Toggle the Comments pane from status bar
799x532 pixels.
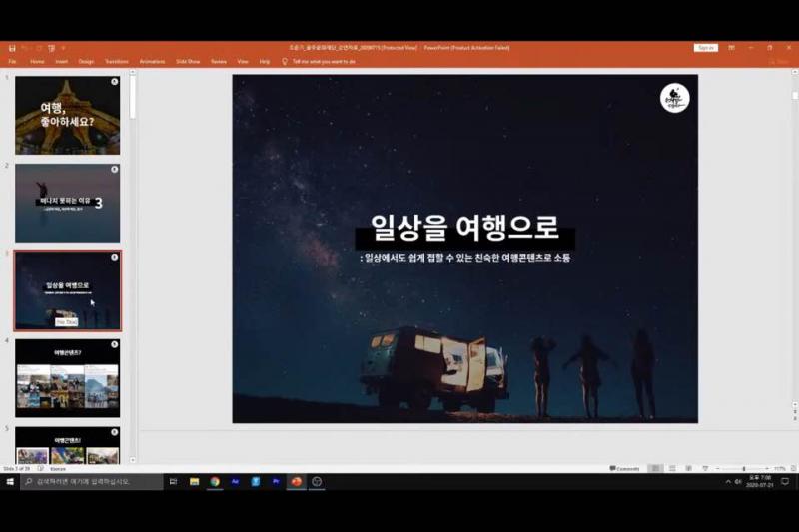click(x=625, y=468)
